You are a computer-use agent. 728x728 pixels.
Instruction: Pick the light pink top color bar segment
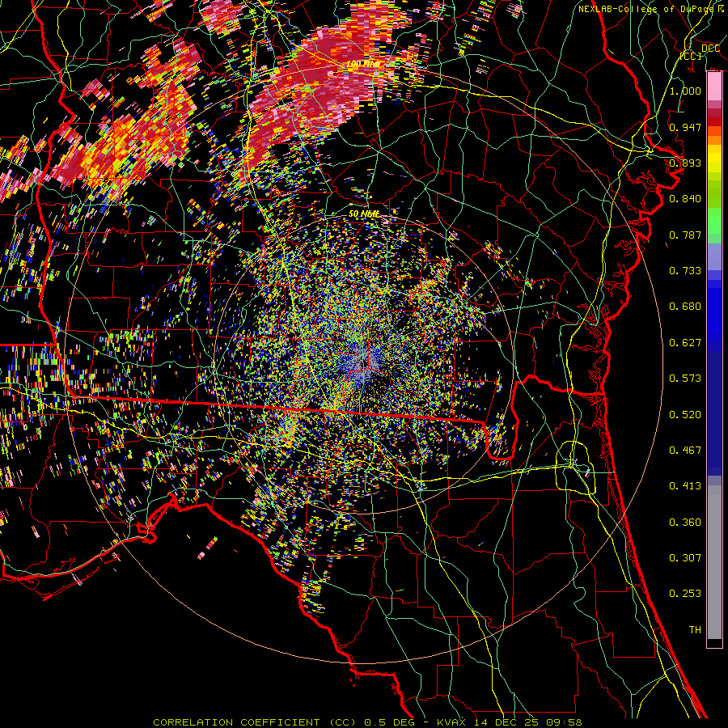tap(714, 86)
